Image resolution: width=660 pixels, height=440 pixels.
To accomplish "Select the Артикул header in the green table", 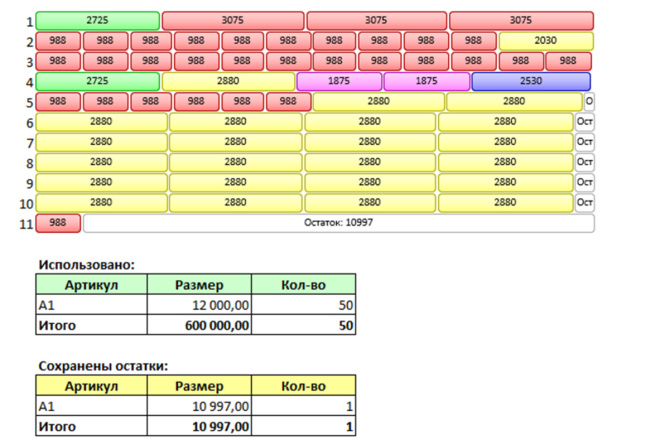I will click(x=91, y=285).
